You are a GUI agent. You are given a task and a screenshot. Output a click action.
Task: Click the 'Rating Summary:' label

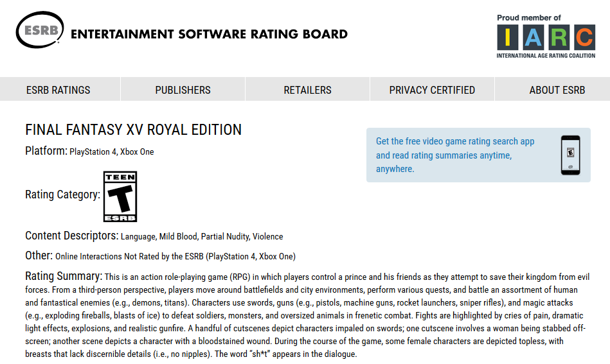(x=64, y=276)
